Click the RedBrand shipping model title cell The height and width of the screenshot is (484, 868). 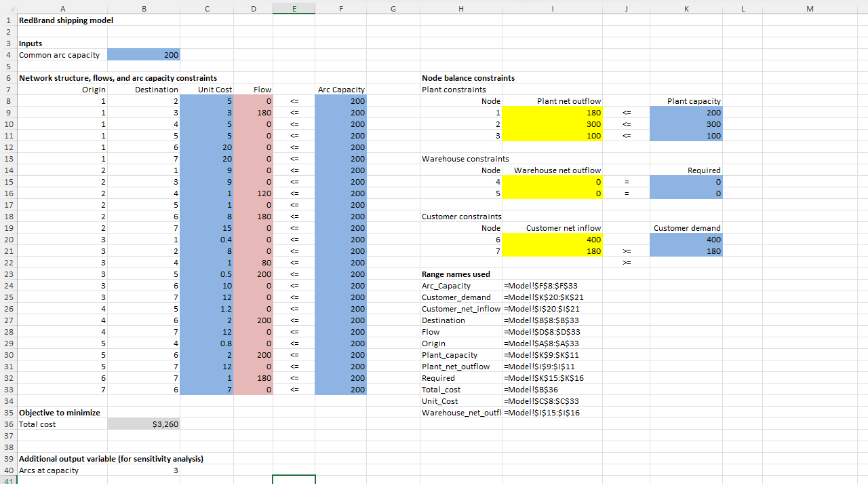pos(61,20)
